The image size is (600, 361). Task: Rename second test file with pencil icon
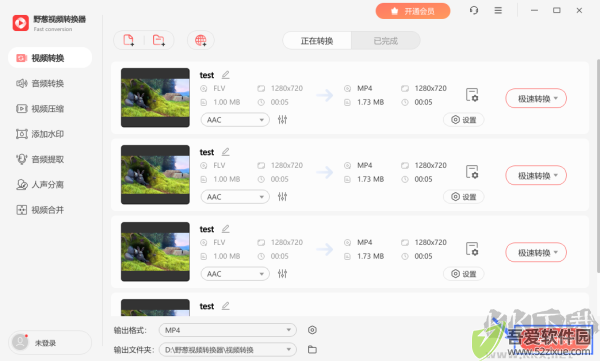(x=226, y=152)
